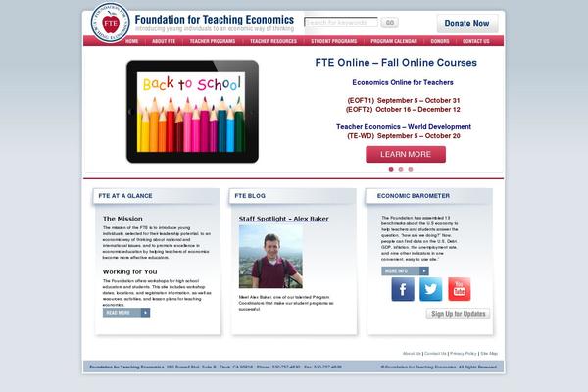Click the Back to School tablet image

click(192, 112)
